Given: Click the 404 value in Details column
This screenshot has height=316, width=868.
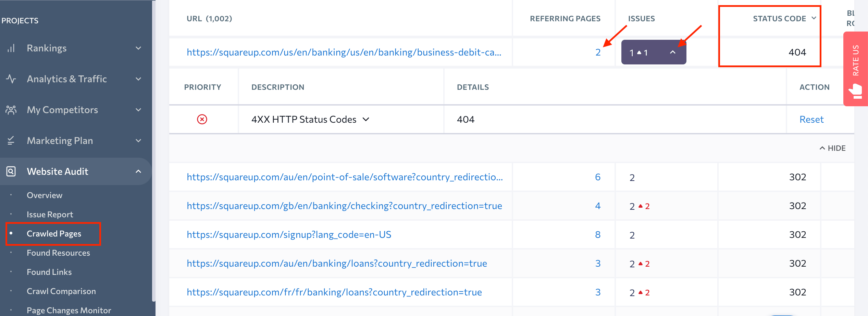Looking at the screenshot, I should [466, 119].
